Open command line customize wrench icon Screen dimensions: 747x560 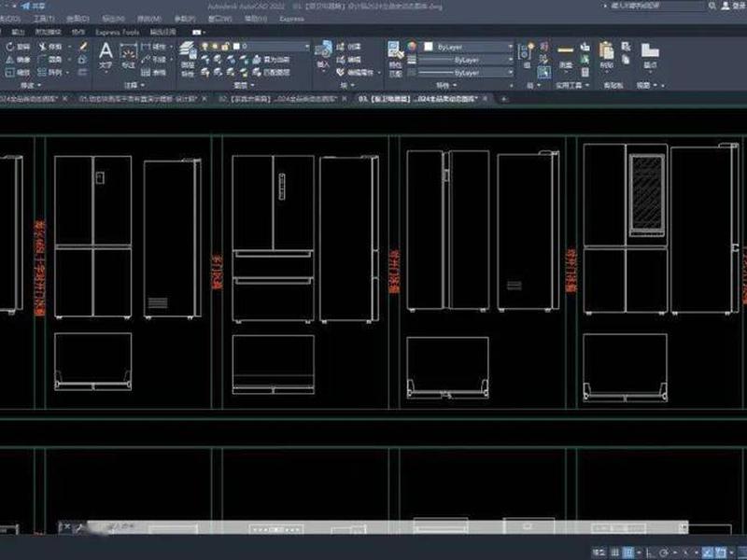(x=79, y=527)
